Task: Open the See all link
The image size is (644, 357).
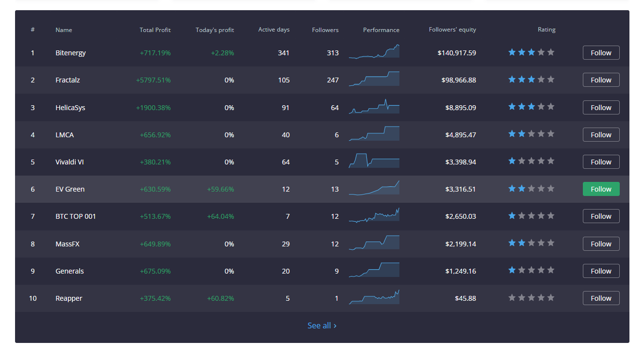Action: pos(322,325)
